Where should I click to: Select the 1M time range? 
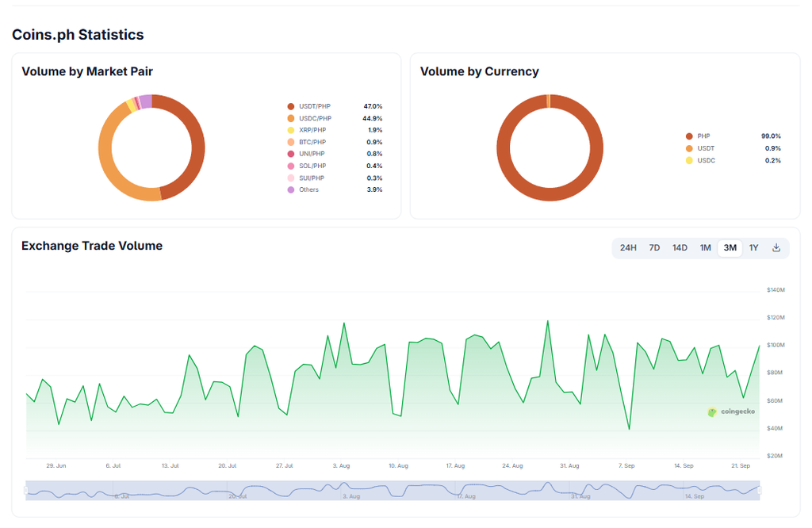pos(705,248)
